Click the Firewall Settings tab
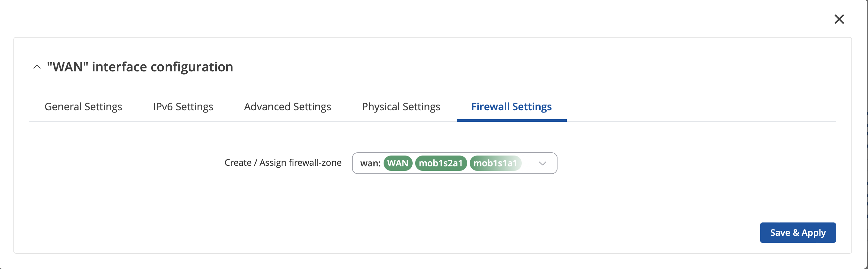 coord(512,107)
